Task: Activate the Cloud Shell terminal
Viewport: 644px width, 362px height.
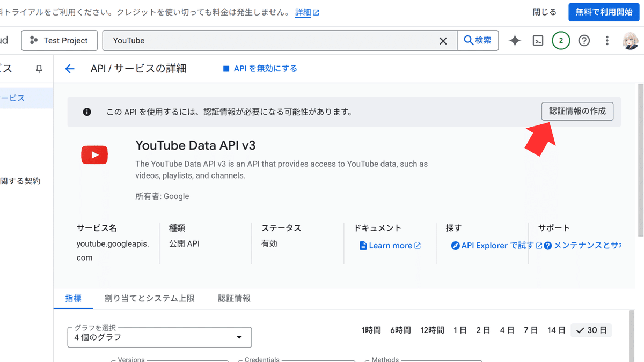Action: point(538,40)
